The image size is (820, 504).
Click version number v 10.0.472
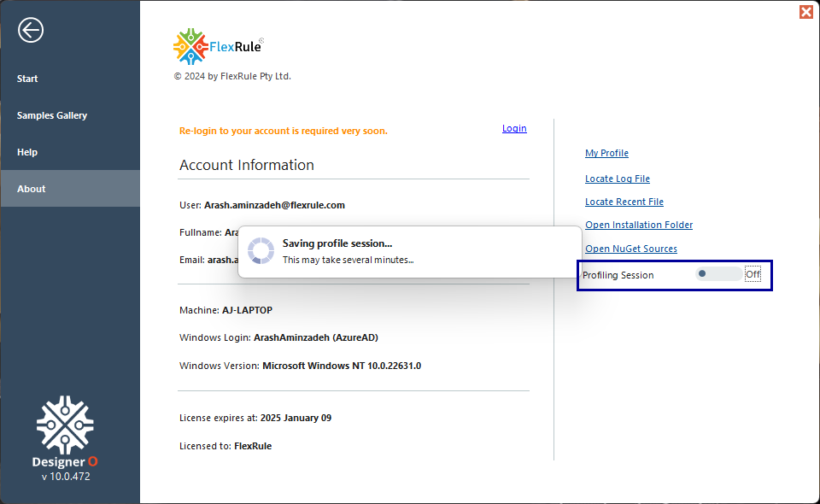[66, 477]
